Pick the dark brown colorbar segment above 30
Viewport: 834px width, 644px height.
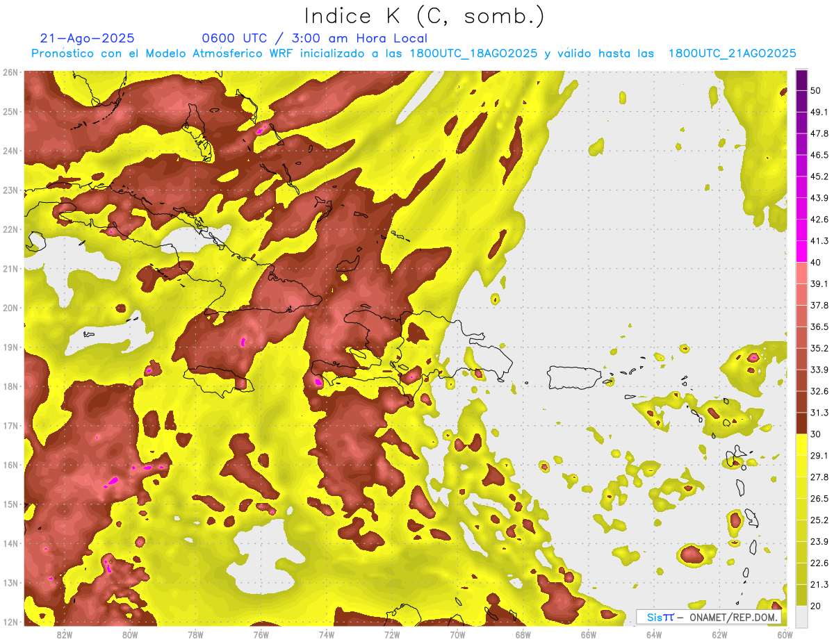pos(801,424)
